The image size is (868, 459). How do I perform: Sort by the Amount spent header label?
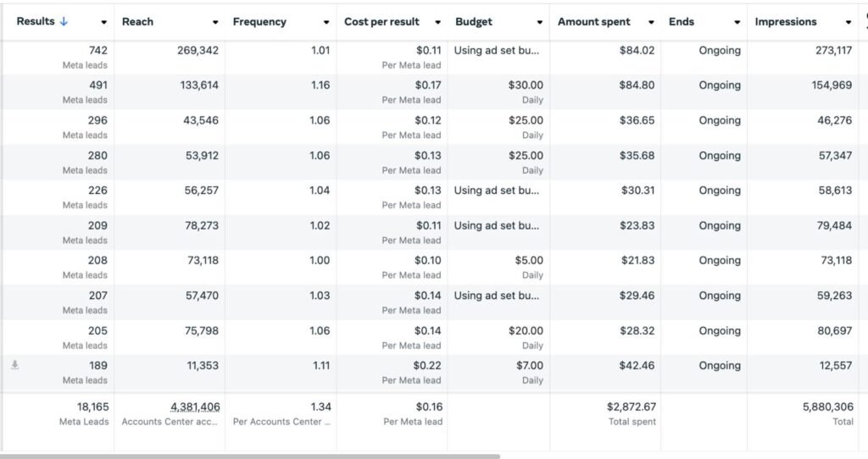click(x=594, y=22)
